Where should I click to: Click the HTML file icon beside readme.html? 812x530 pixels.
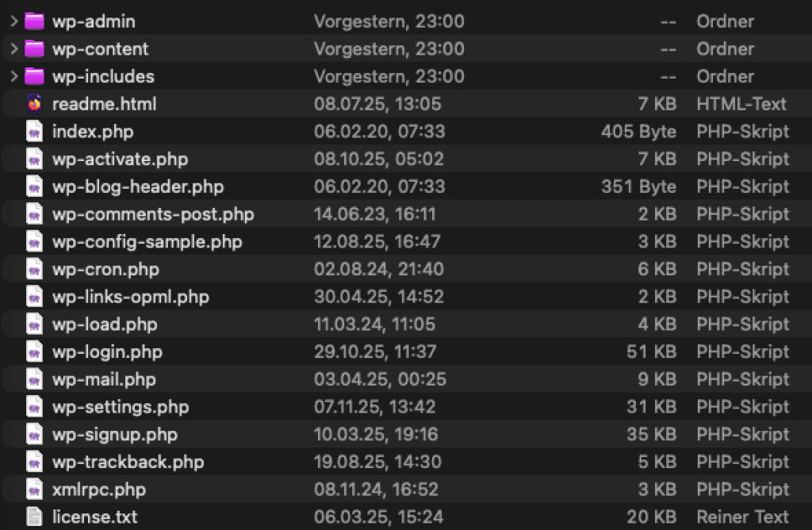coord(33,104)
